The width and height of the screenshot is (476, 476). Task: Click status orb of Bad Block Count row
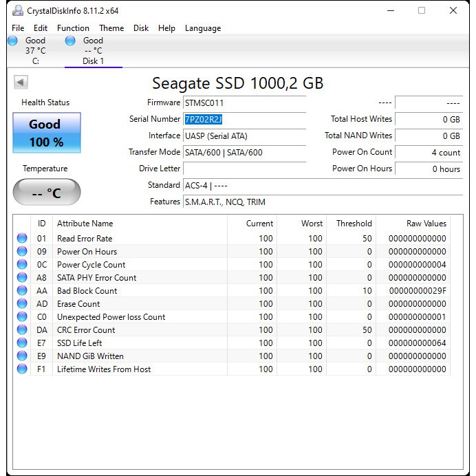[x=22, y=290]
